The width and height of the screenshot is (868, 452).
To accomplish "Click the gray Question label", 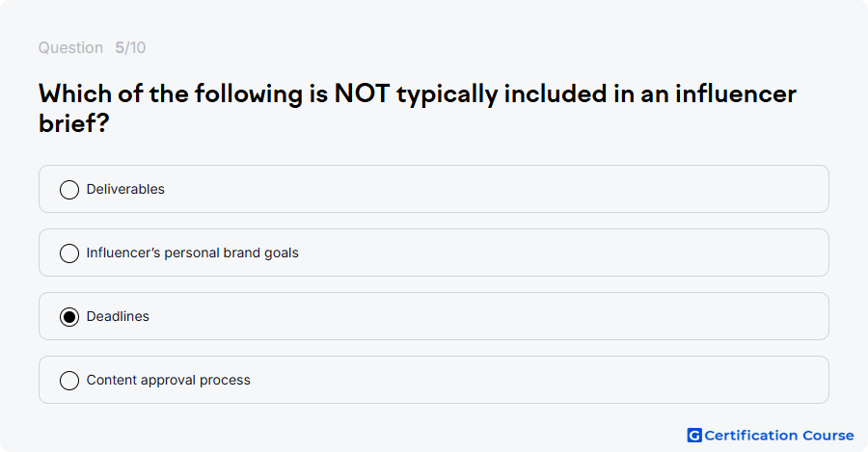I will click(x=70, y=47).
